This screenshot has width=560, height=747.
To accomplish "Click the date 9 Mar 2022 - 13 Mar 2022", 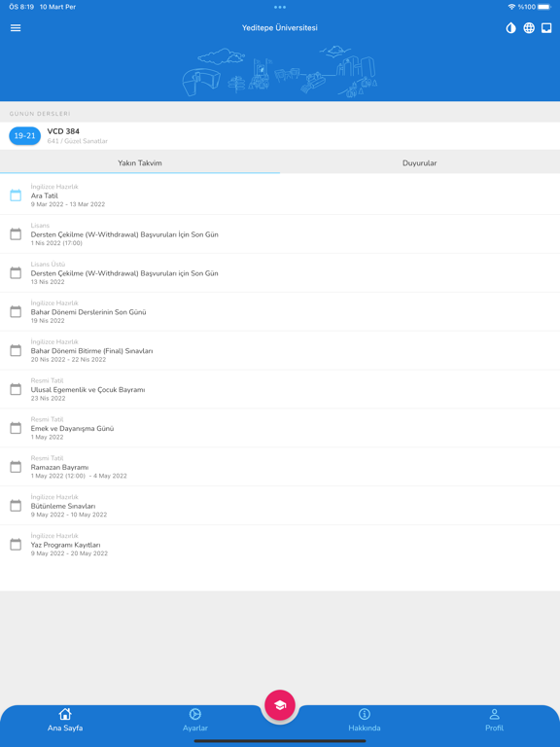I will click(68, 204).
